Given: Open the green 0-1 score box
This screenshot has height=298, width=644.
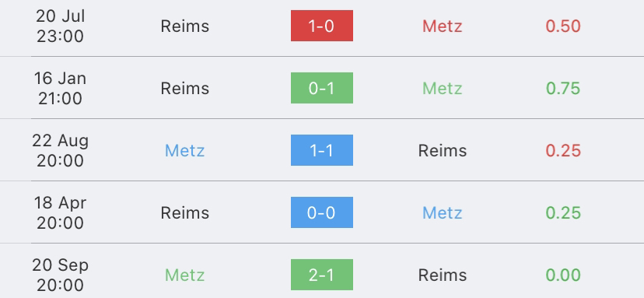Looking at the screenshot, I should (321, 88).
